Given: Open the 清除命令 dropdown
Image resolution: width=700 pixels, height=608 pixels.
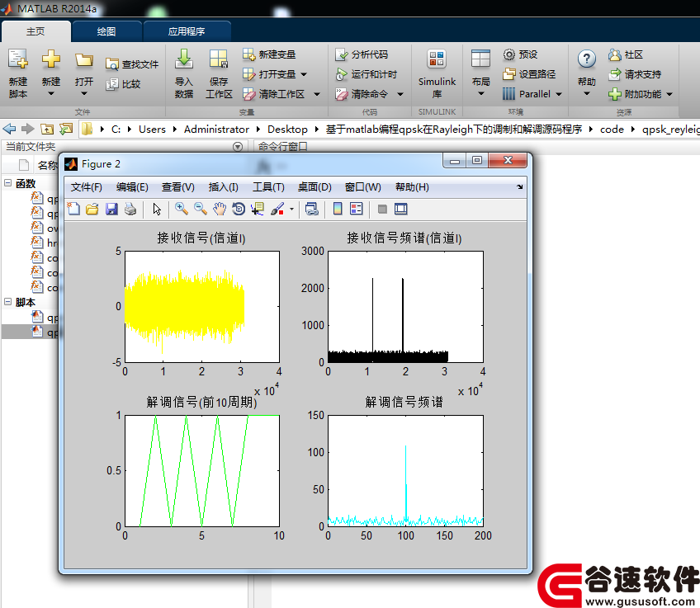Looking at the screenshot, I should pos(400,94).
